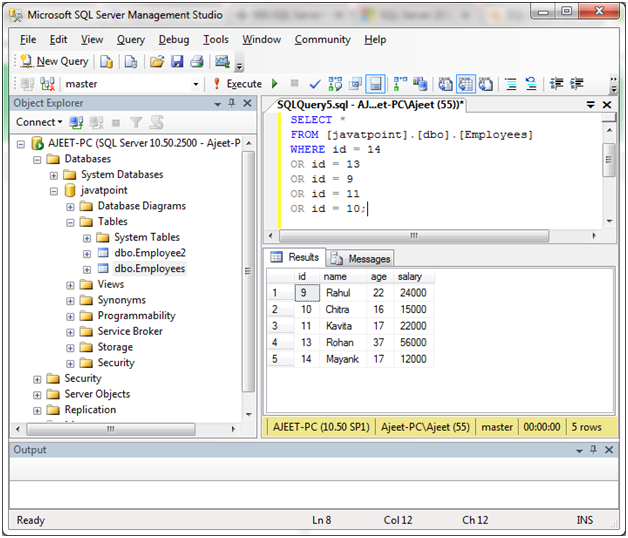Viewport: 628px width, 538px height.
Task: Click the New Query button
Action: pos(54,61)
